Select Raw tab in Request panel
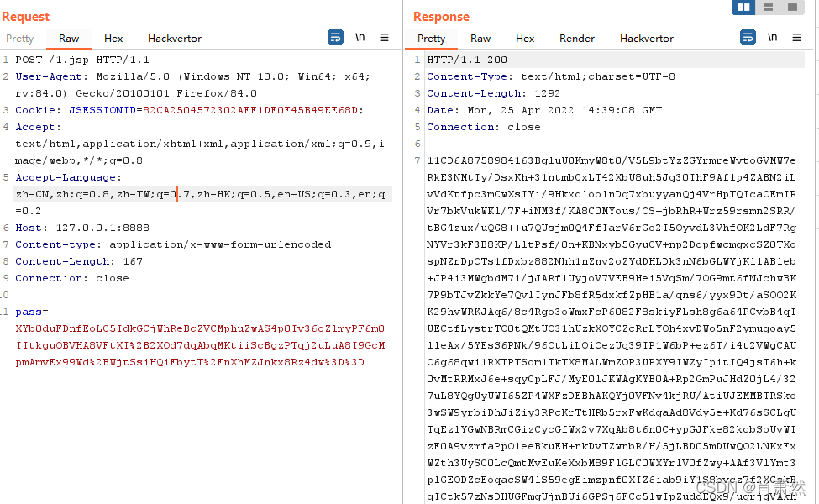Screen dimensions: 819x504 (x=69, y=39)
